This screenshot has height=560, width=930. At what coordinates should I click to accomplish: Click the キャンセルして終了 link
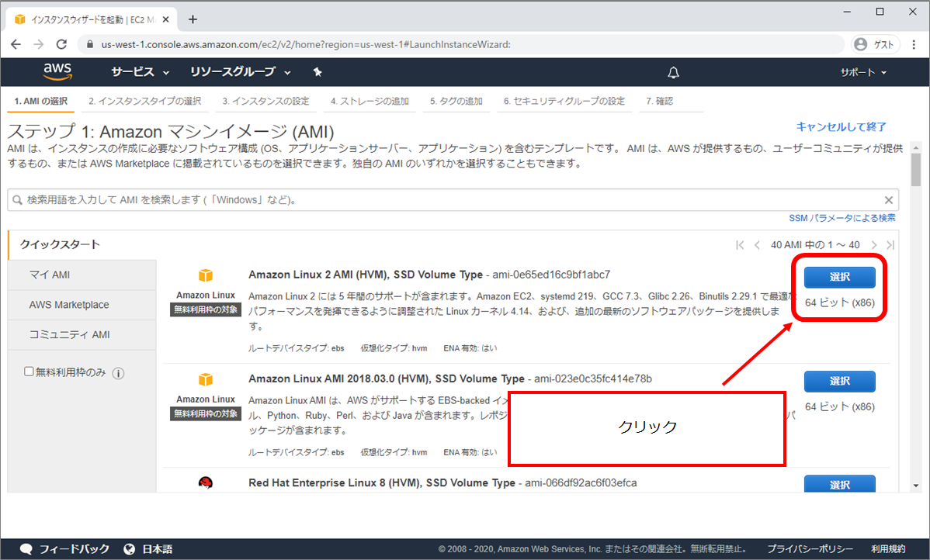tap(841, 126)
